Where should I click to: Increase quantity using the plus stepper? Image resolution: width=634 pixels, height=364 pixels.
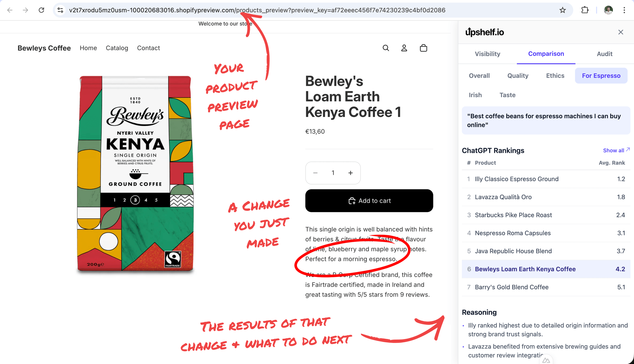click(x=350, y=173)
